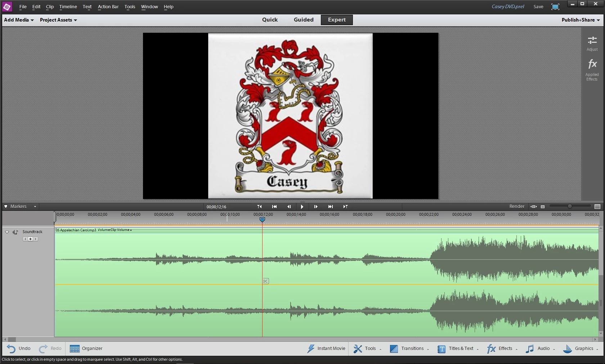This screenshot has height=364, width=605.
Task: Click the timeline zoom slider handle
Action: pos(570,206)
